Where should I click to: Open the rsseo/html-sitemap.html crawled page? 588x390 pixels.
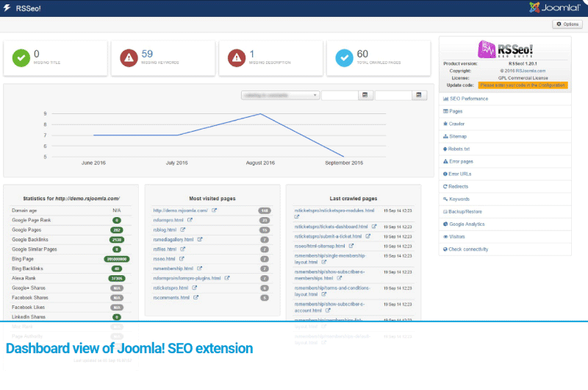320,247
